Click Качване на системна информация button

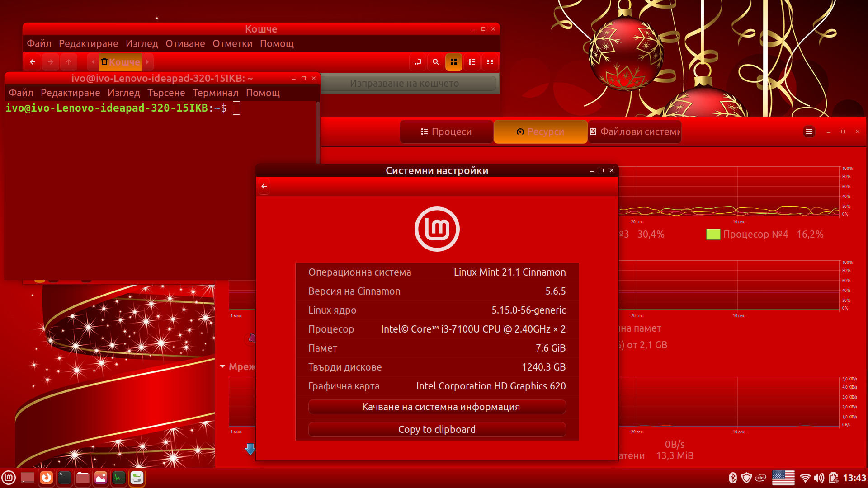(437, 407)
